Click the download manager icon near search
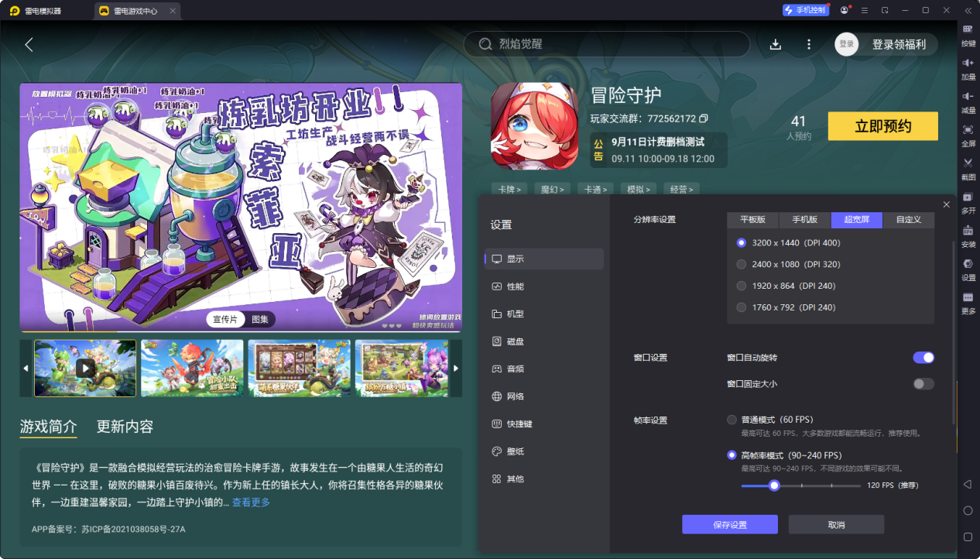 tap(776, 44)
